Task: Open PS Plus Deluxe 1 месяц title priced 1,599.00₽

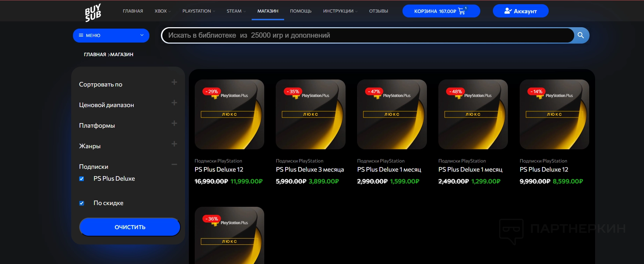Action: [x=389, y=169]
